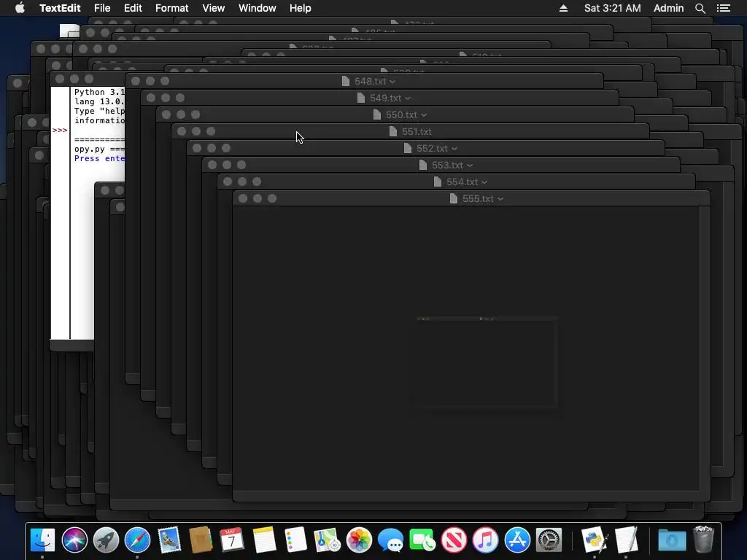Open Trash in the Dock
This screenshot has width=747, height=560.
pyautogui.click(x=704, y=539)
